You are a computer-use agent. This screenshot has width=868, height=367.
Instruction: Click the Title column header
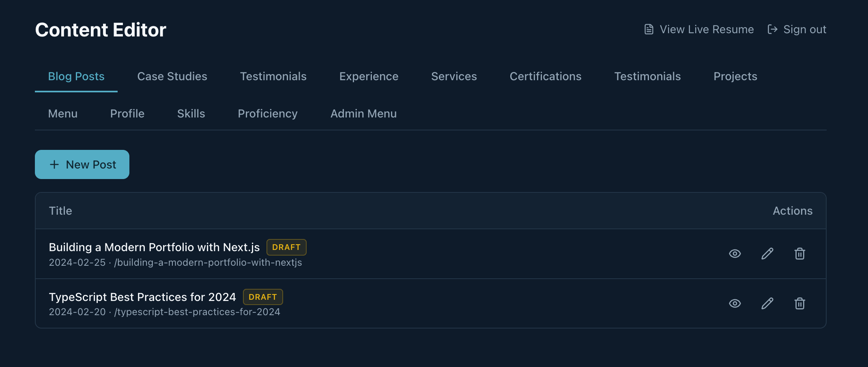click(60, 211)
